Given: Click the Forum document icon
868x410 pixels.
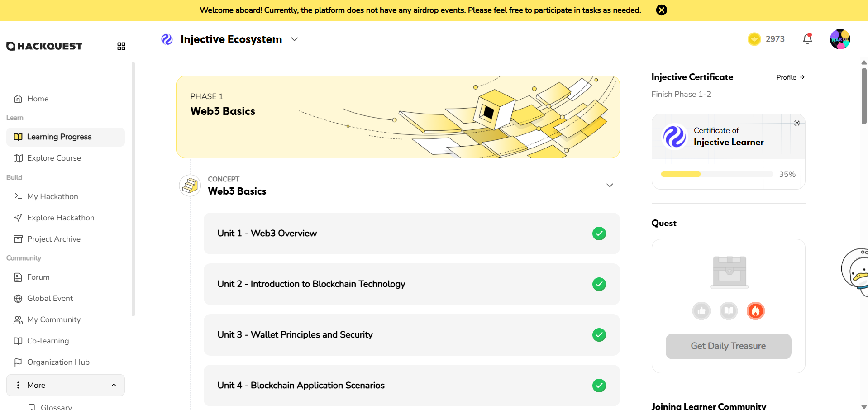Looking at the screenshot, I should pyautogui.click(x=18, y=277).
